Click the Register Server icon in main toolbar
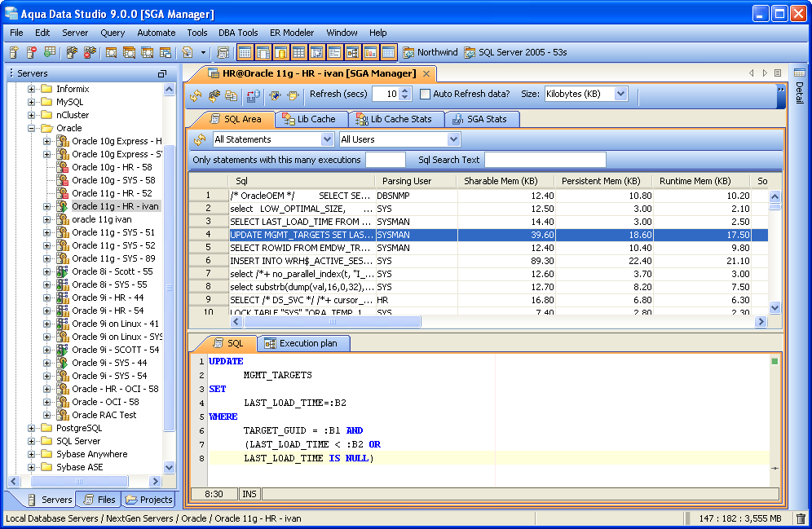812x529 pixels. tap(14, 52)
